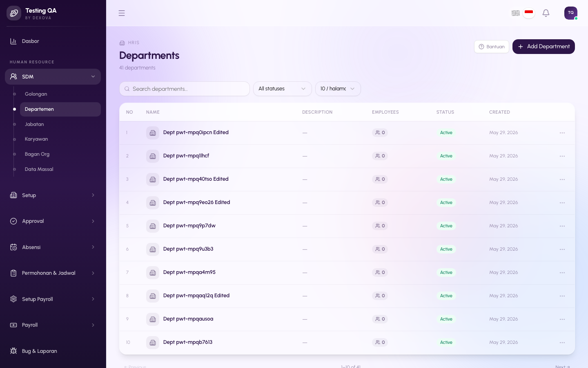Click the Employees column header

pos(385,112)
